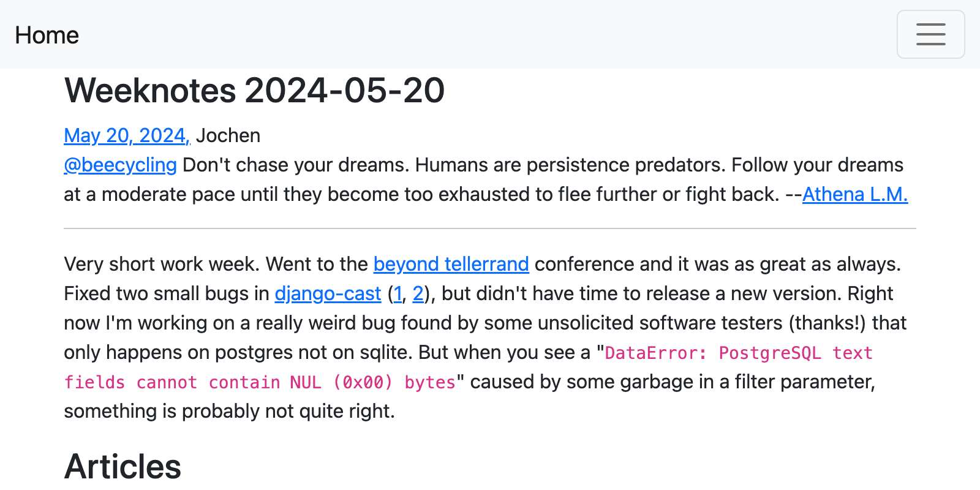Click the "Very short work week" sentence
Viewport: 980px width, 490px height.
click(162, 264)
